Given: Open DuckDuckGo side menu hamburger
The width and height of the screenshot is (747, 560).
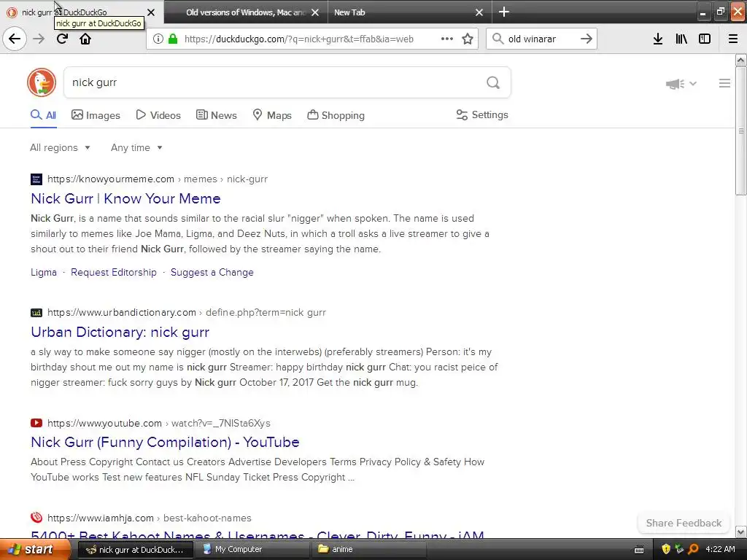Looking at the screenshot, I should tap(724, 83).
